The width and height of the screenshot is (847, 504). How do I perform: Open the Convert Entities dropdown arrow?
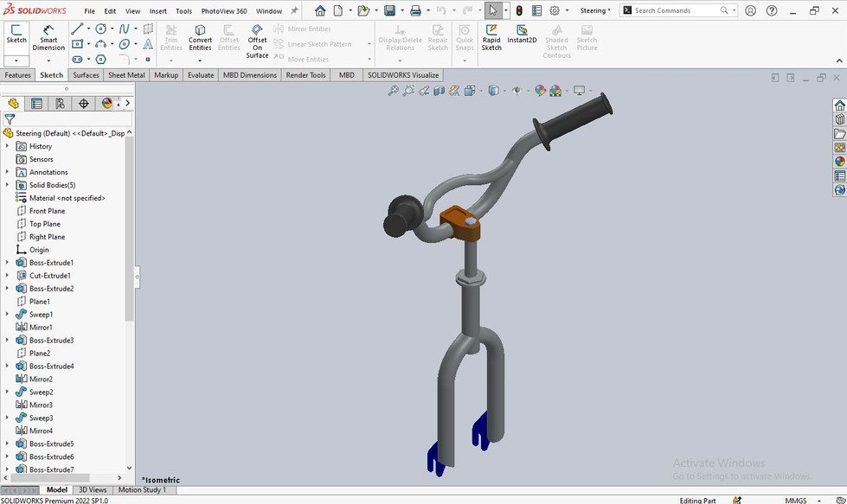pos(200,61)
